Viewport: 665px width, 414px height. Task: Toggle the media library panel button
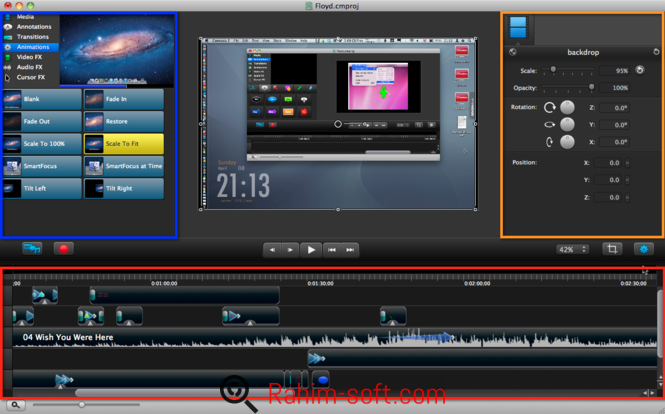coord(32,249)
